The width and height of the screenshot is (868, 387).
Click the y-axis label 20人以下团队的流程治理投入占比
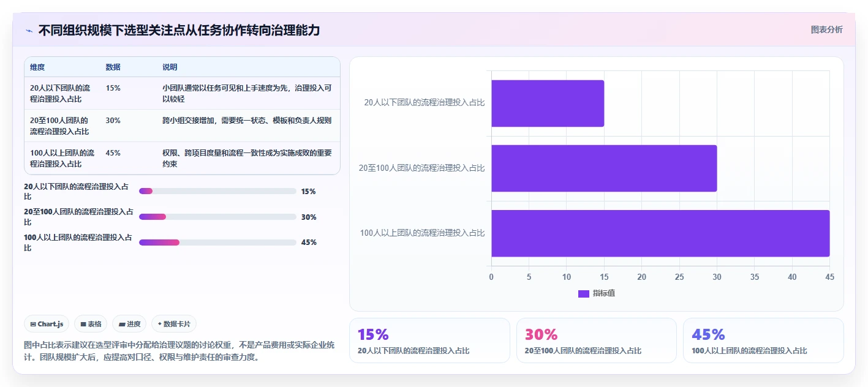(x=425, y=103)
